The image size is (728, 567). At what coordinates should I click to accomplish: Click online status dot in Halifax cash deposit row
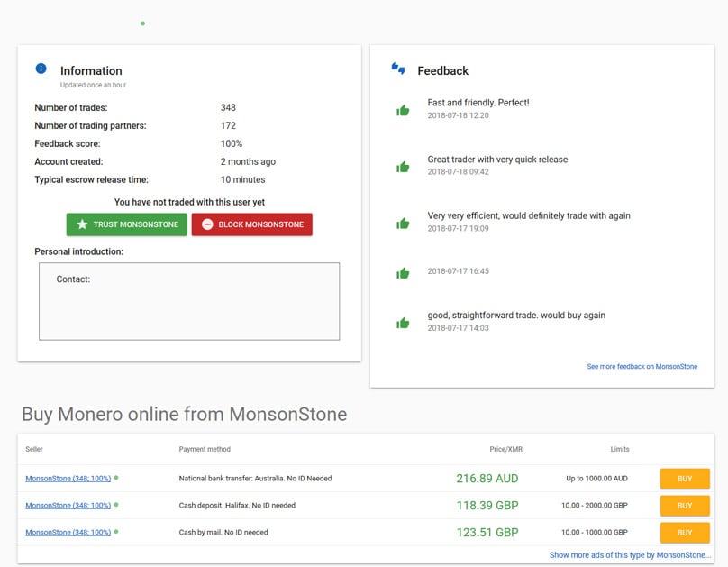click(116, 504)
